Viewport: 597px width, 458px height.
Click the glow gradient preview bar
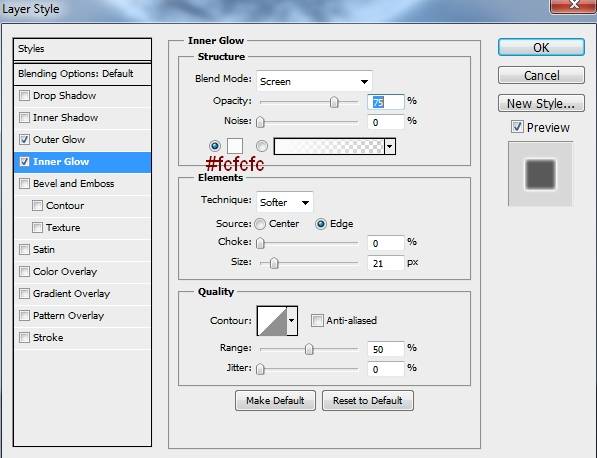(329, 147)
